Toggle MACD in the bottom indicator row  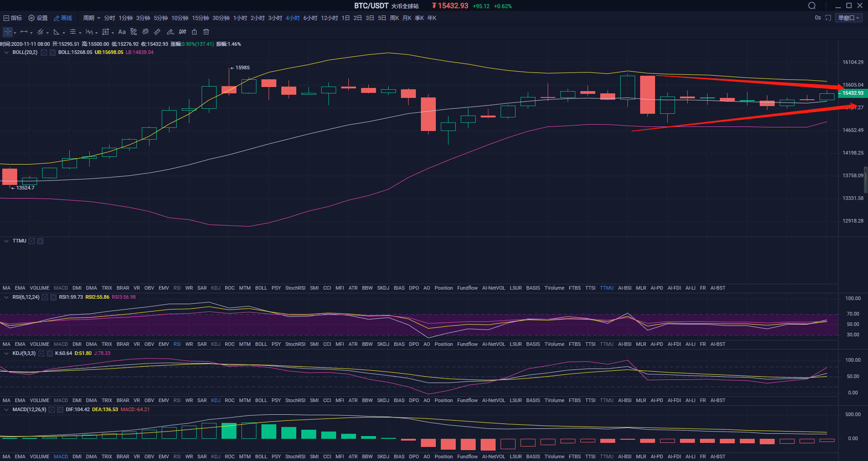click(61, 456)
